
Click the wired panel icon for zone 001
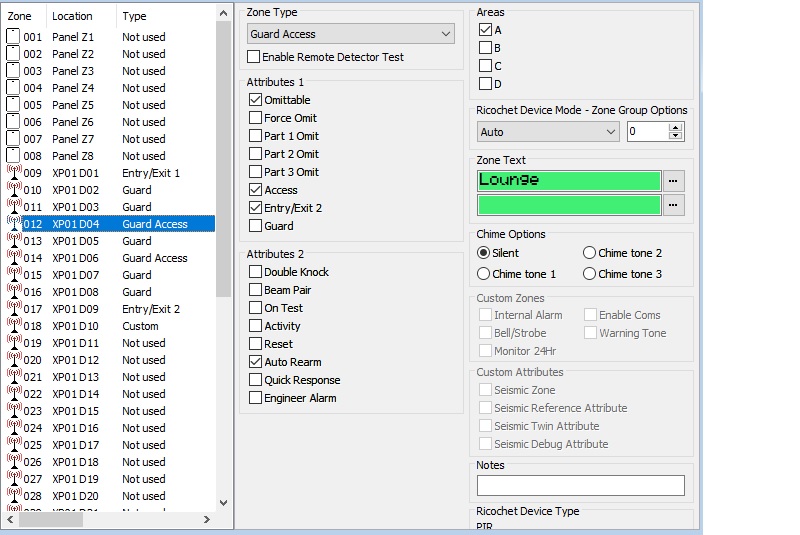[x=13, y=37]
